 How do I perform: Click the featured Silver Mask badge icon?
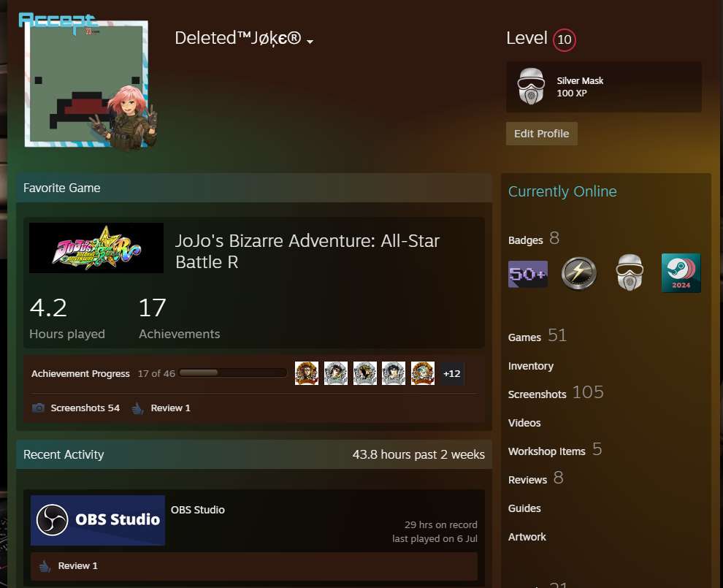tap(531, 87)
